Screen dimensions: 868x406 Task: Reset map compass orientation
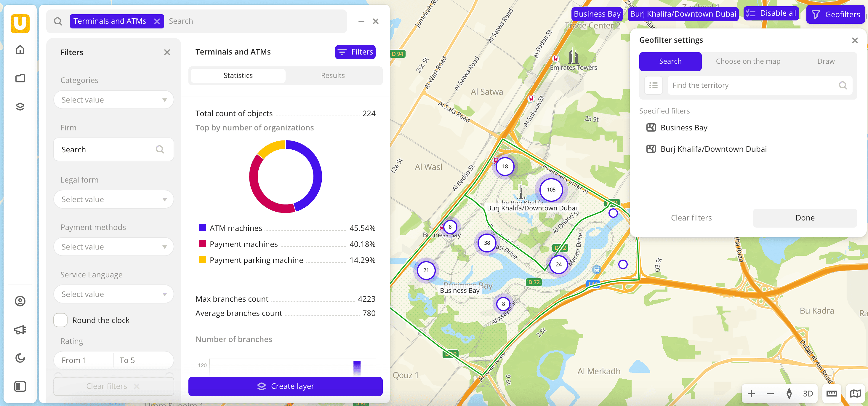click(789, 393)
